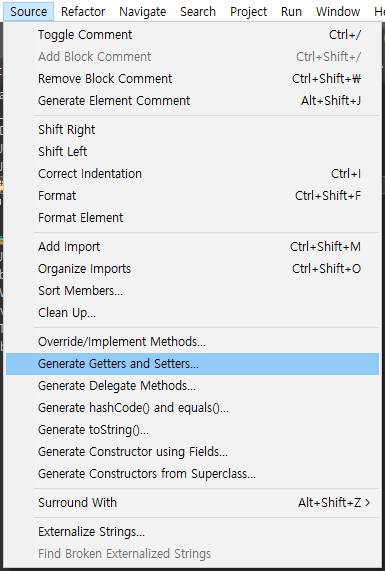Select Generate Getters and Setters
Screen dimensions: 385x571
click(192, 364)
